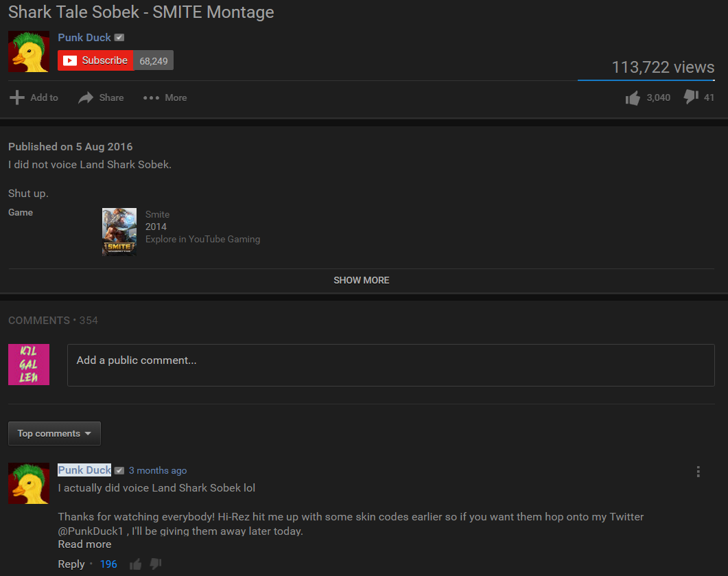Open the highlighted Punk Duck commenter name

84,470
